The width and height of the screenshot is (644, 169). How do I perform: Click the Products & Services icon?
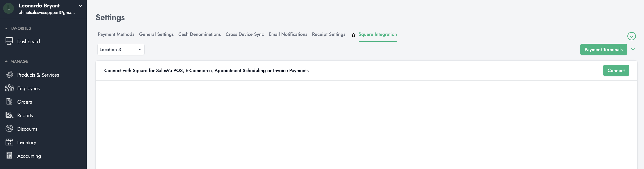point(9,74)
